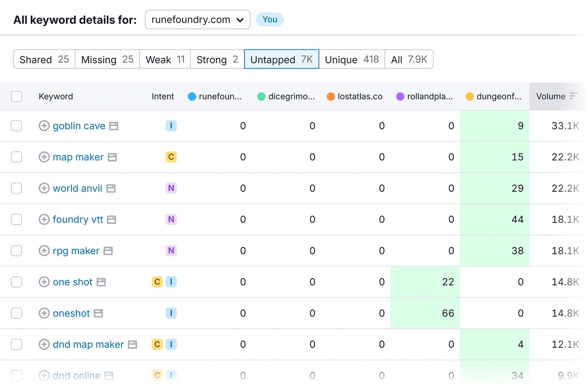Select the Missing 25 tab
This screenshot has width=588, height=385.
pos(107,59)
